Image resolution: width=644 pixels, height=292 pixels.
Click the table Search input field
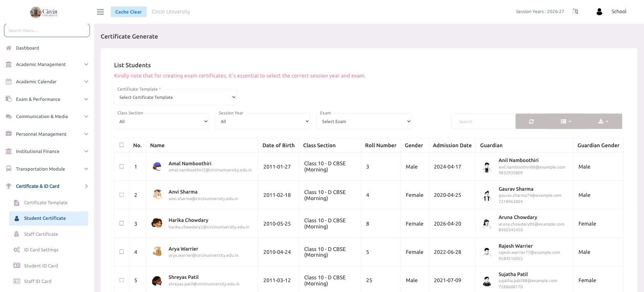click(x=483, y=121)
